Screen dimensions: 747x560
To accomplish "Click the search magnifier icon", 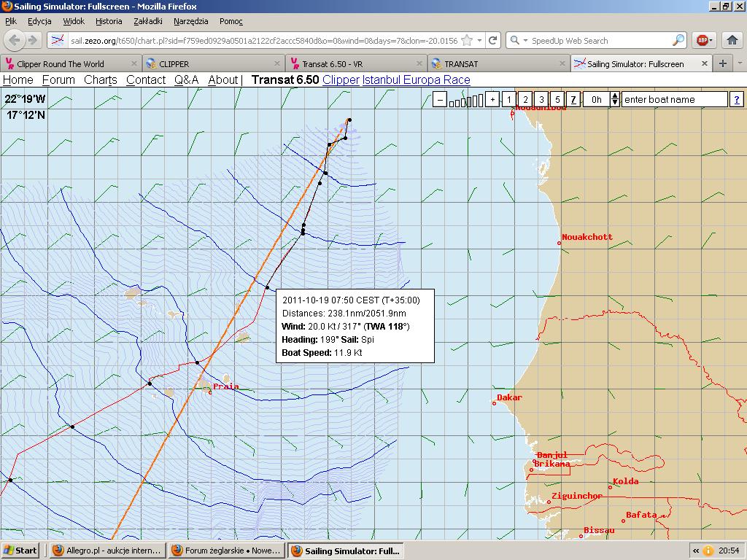I will (678, 41).
